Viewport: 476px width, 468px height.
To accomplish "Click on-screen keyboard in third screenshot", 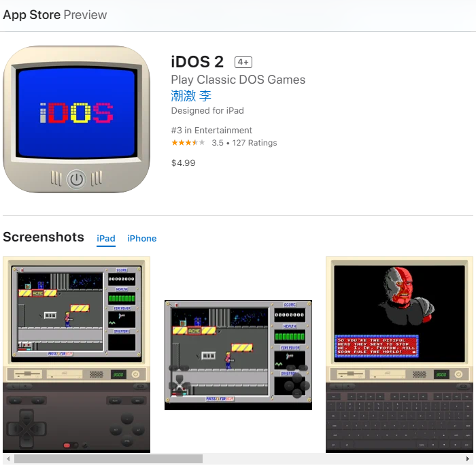I will [399, 420].
